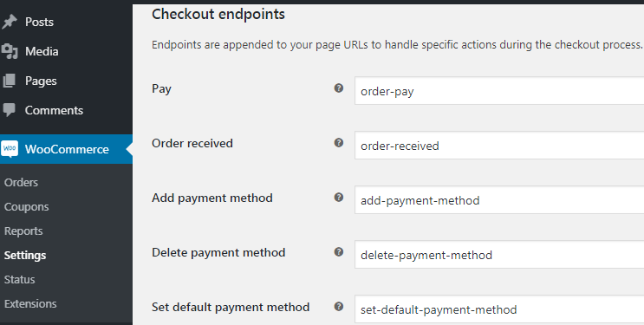Screen dimensions: 644x325
Task: Click the Pages icon in sidebar
Action: (9, 81)
